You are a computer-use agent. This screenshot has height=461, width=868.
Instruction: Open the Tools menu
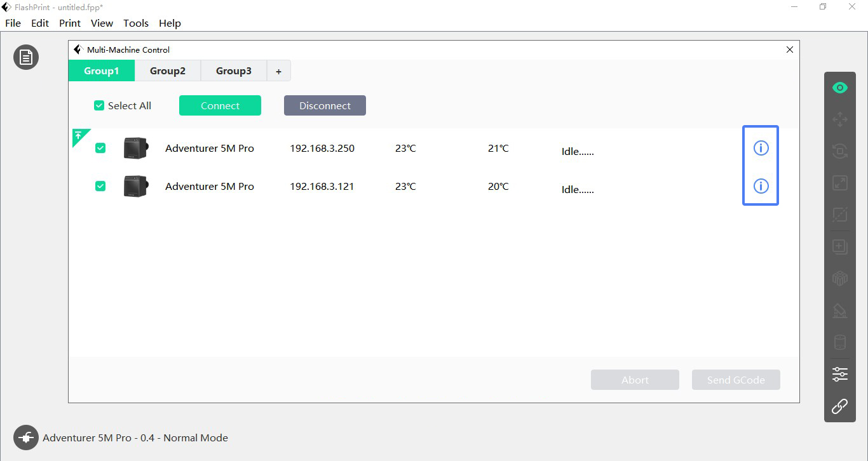coord(136,23)
